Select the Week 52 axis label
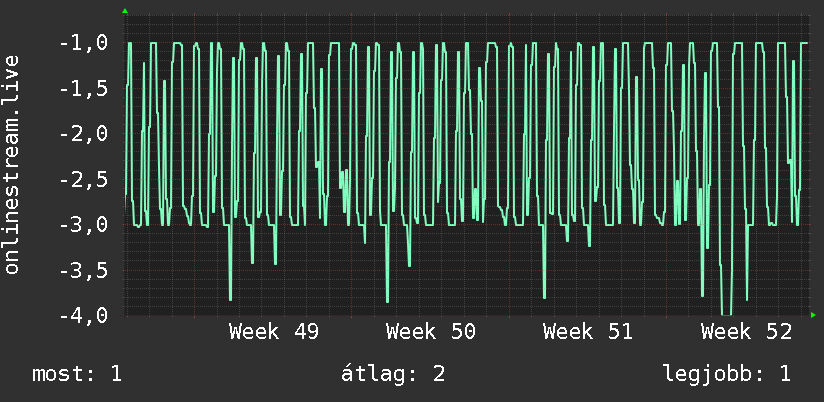 coord(746,332)
